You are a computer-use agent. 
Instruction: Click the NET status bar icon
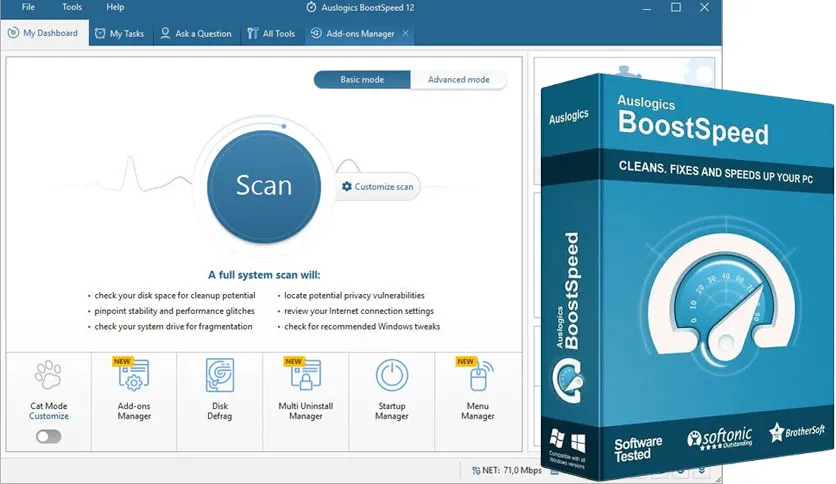click(x=476, y=470)
